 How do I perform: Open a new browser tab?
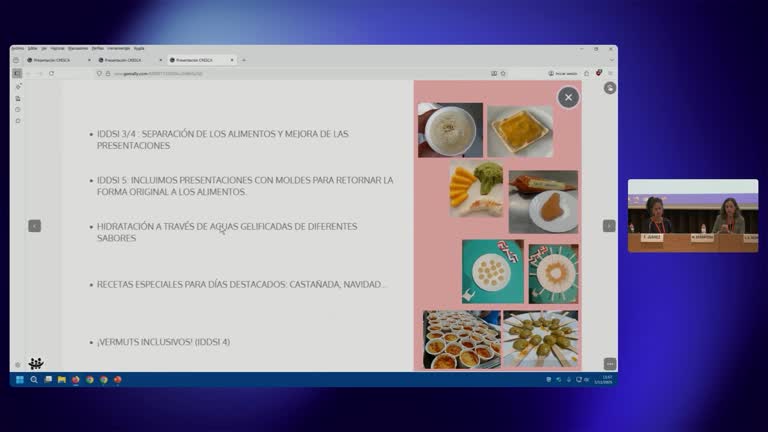coord(244,60)
